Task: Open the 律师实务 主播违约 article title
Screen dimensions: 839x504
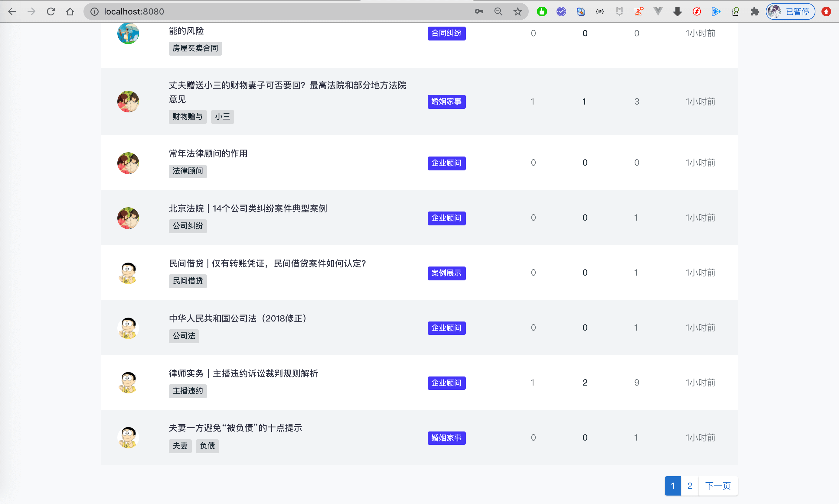Action: pyautogui.click(x=243, y=373)
